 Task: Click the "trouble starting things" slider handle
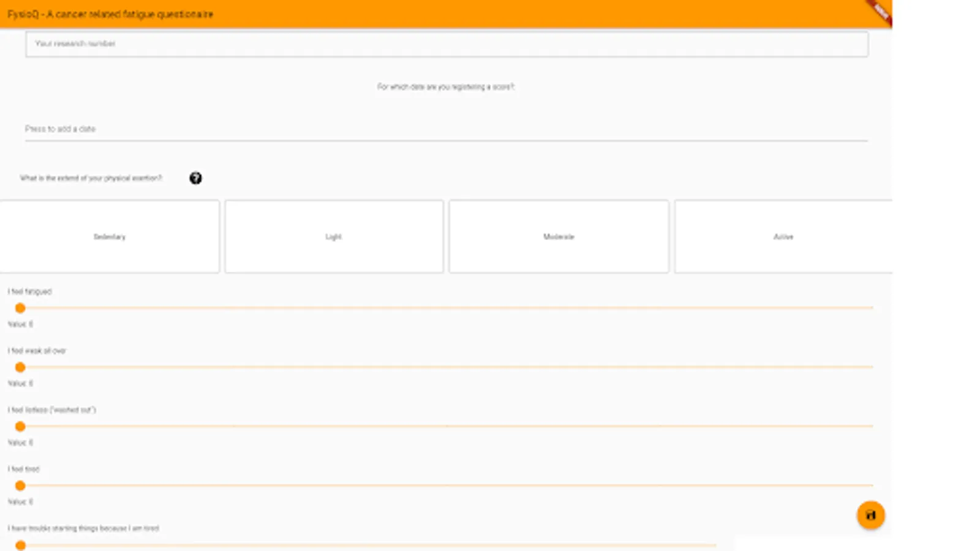pyautogui.click(x=20, y=545)
